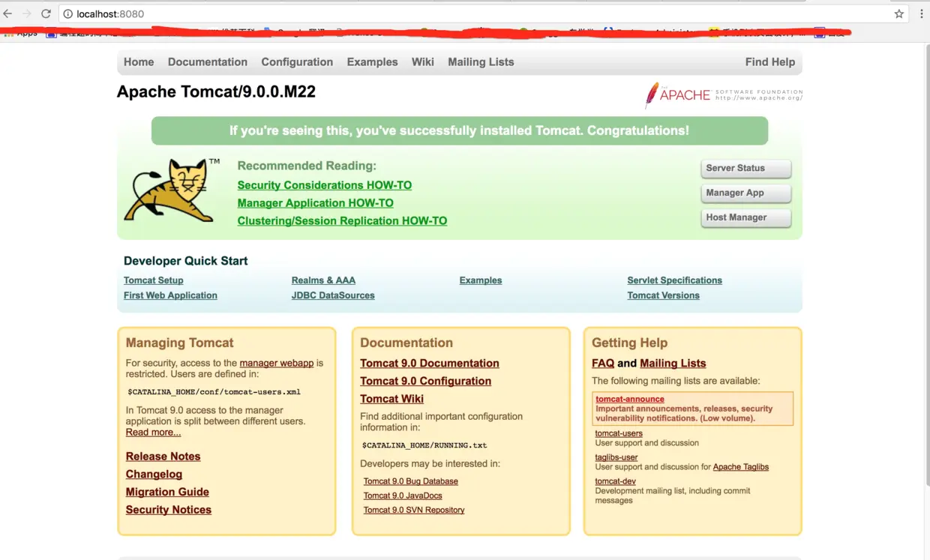Click $CATALINA_HOME/conf/tomcat-users.xml path text
930x560 pixels.
(214, 392)
